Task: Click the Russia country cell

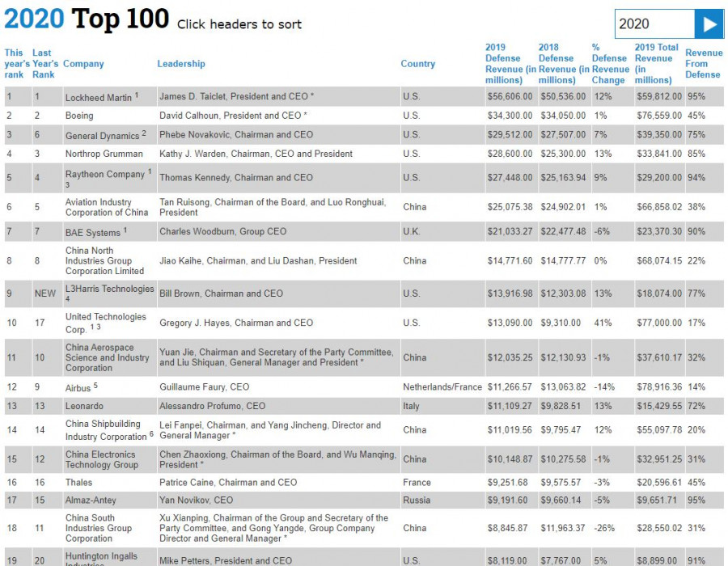Action: click(x=442, y=501)
